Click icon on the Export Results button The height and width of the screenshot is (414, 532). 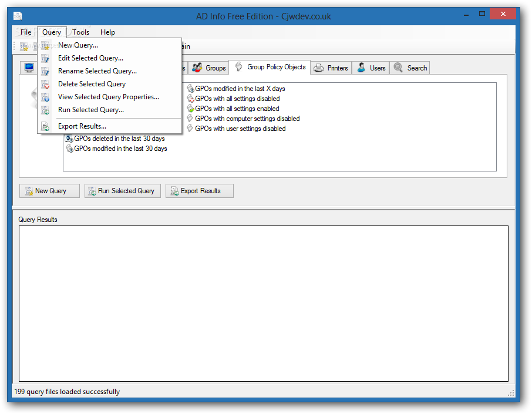tap(175, 191)
